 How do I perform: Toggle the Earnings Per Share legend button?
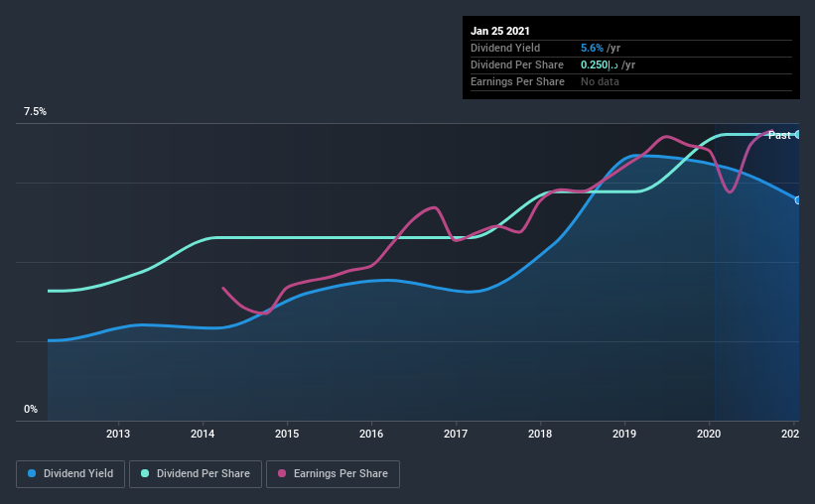[333, 474]
